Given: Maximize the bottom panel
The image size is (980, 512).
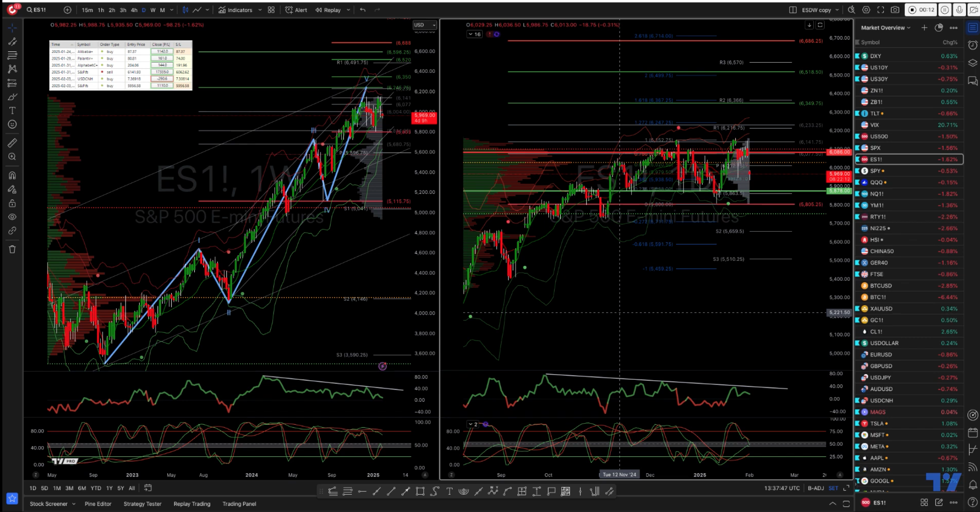Looking at the screenshot, I should [x=846, y=504].
